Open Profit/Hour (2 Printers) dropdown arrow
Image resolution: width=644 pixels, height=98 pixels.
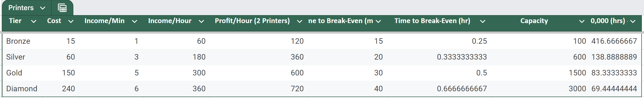[299, 21]
